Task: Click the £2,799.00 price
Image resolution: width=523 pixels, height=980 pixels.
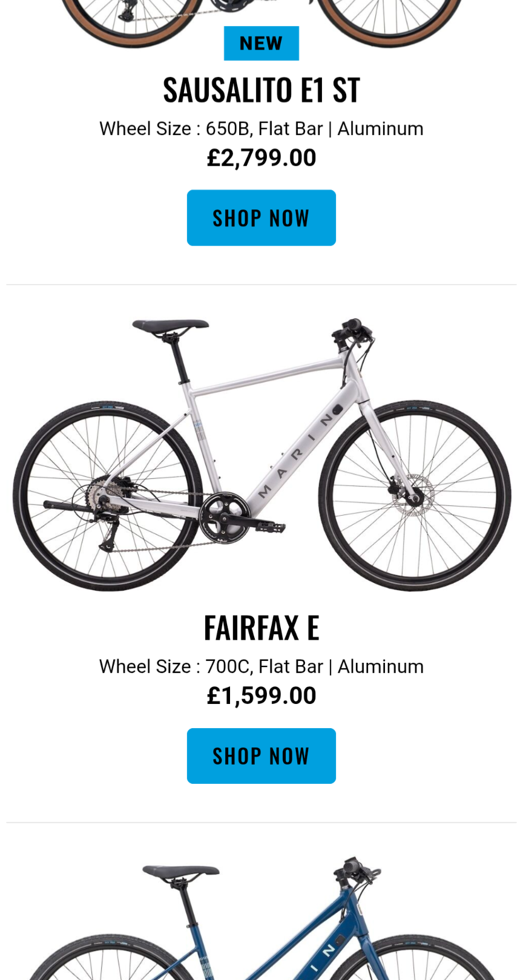Action: [261, 158]
